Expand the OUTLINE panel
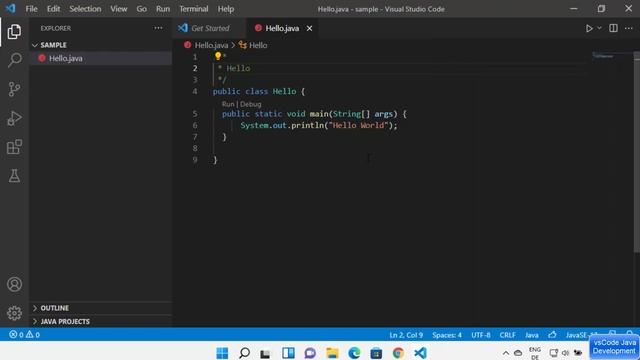The height and width of the screenshot is (360, 640). click(x=101, y=308)
